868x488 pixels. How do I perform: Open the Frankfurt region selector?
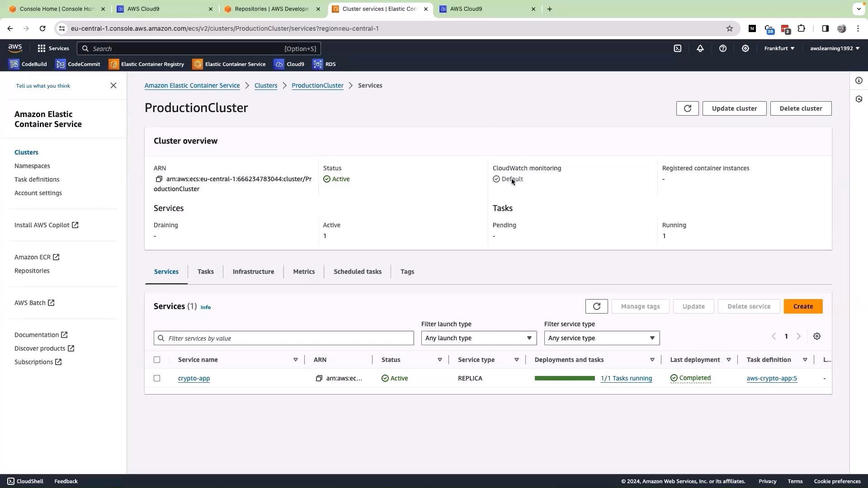(779, 48)
